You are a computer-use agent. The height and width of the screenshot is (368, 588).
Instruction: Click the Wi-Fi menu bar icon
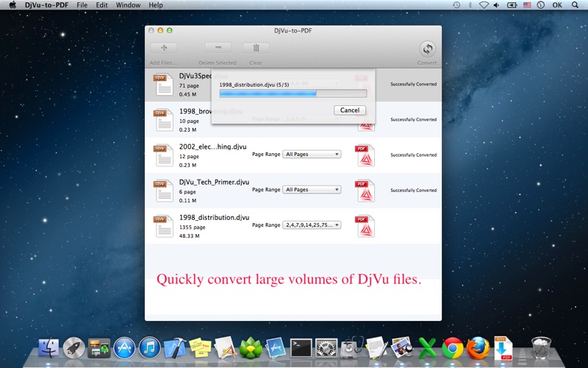click(484, 5)
